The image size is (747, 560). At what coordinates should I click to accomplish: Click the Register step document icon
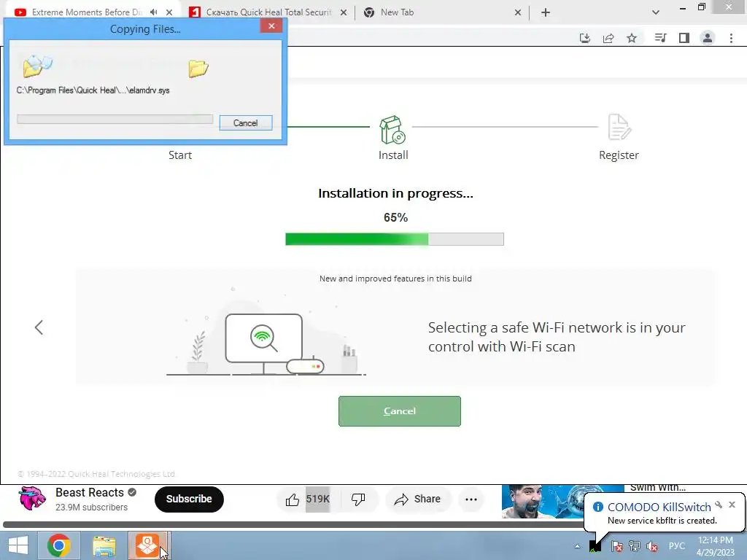(619, 127)
